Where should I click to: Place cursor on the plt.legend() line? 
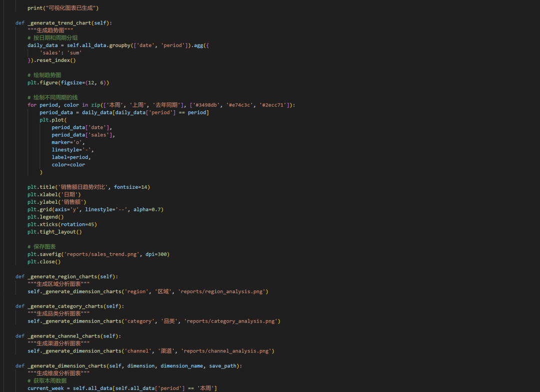coord(45,217)
